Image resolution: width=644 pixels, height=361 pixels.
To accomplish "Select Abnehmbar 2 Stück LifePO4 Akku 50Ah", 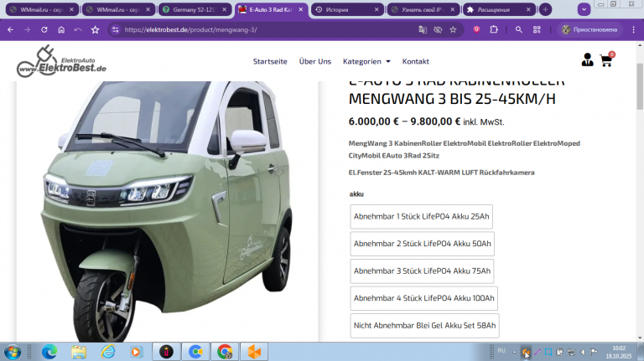I will point(423,244).
